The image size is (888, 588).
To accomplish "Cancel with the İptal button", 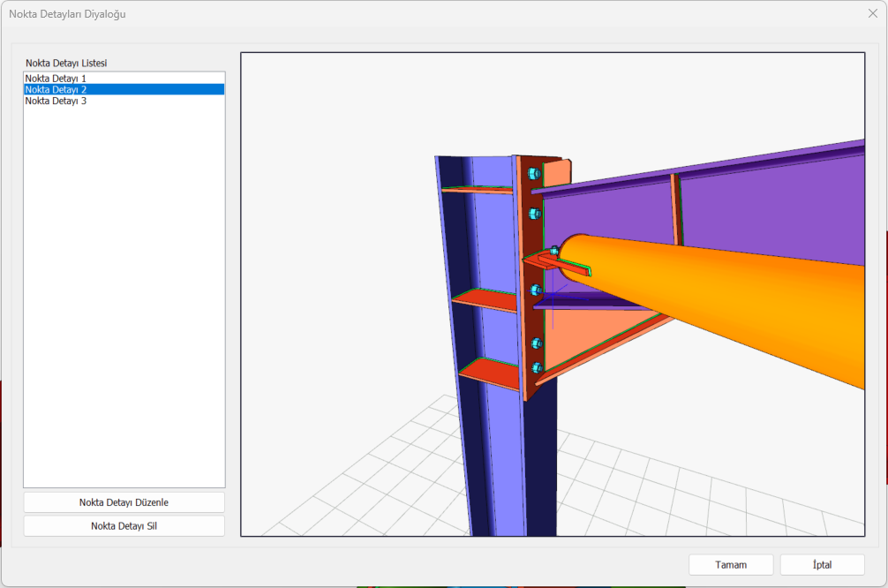I will click(x=822, y=565).
